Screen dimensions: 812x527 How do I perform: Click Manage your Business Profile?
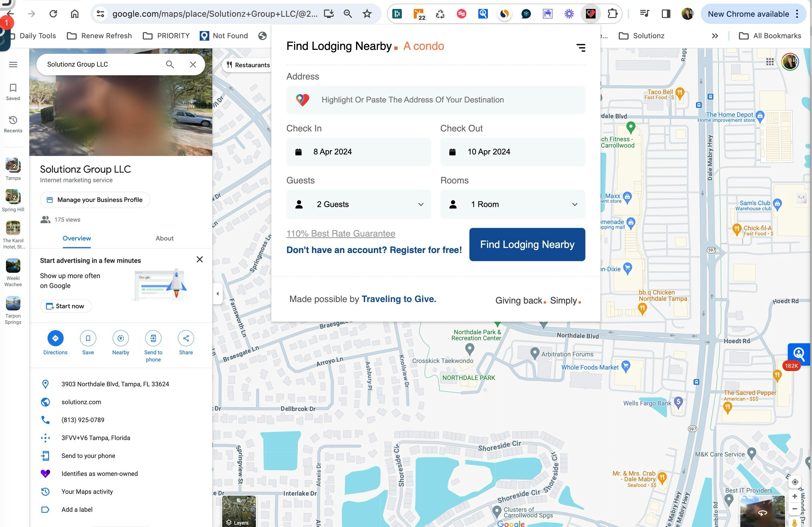click(x=95, y=200)
